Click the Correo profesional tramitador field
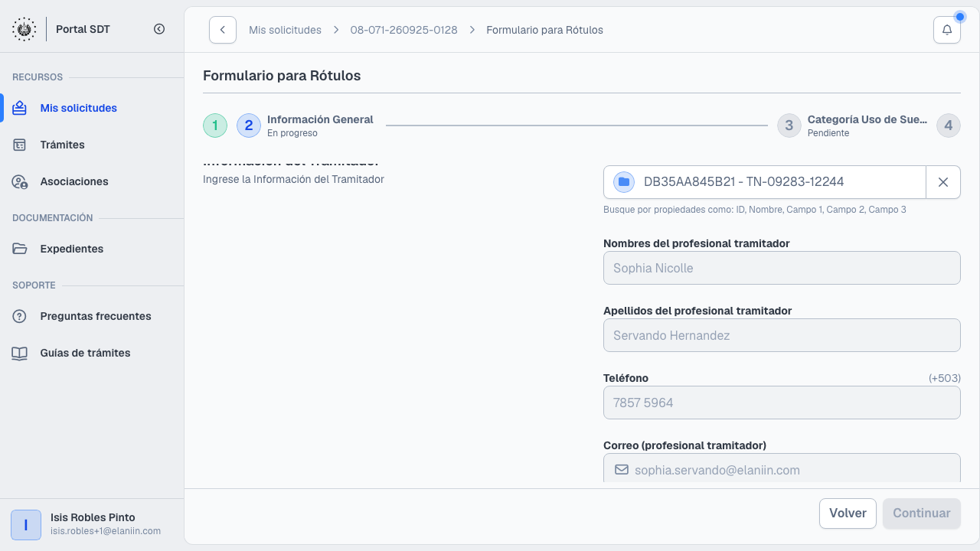 pos(782,468)
